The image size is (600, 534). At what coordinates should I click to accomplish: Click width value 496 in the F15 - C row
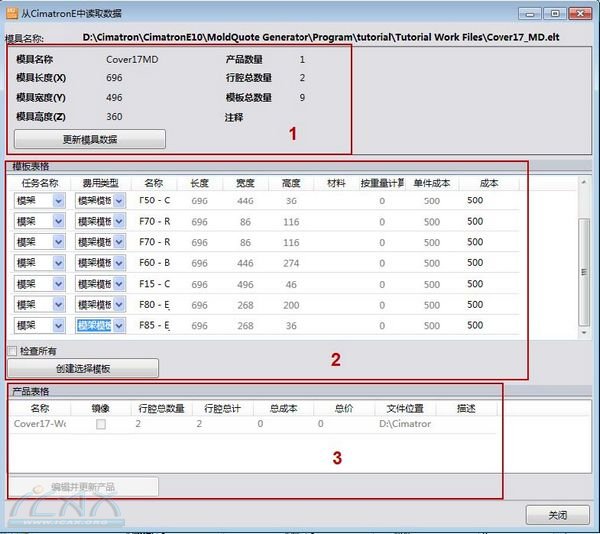coord(245,285)
